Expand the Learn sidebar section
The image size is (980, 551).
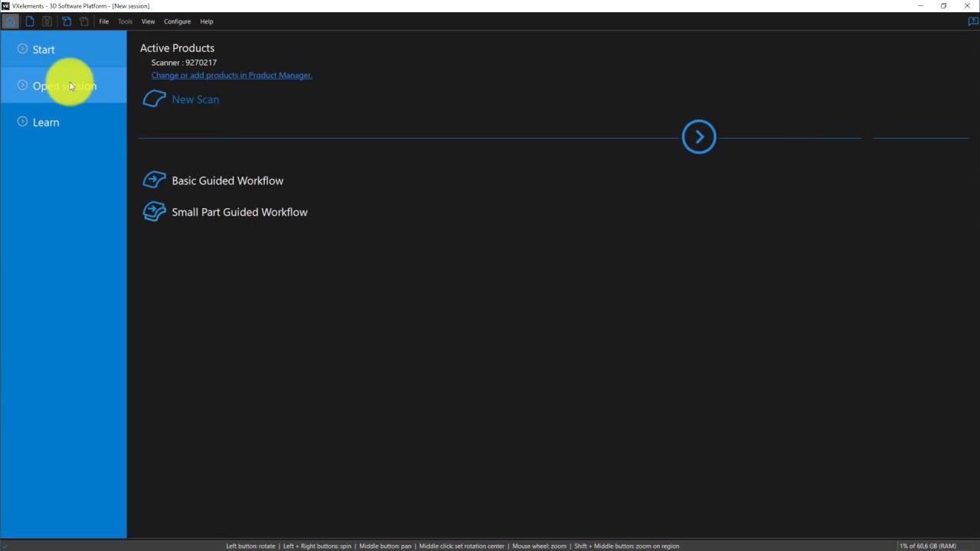click(x=22, y=122)
